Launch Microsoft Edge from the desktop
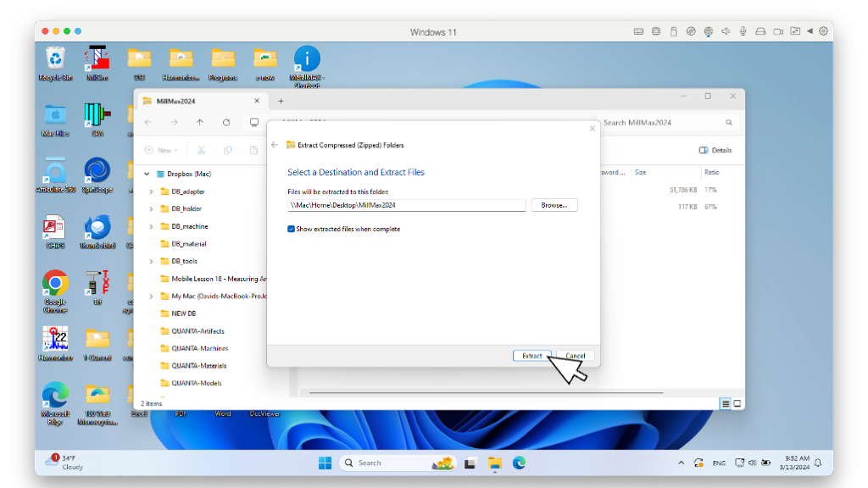This screenshot has width=868, height=488. 55,403
